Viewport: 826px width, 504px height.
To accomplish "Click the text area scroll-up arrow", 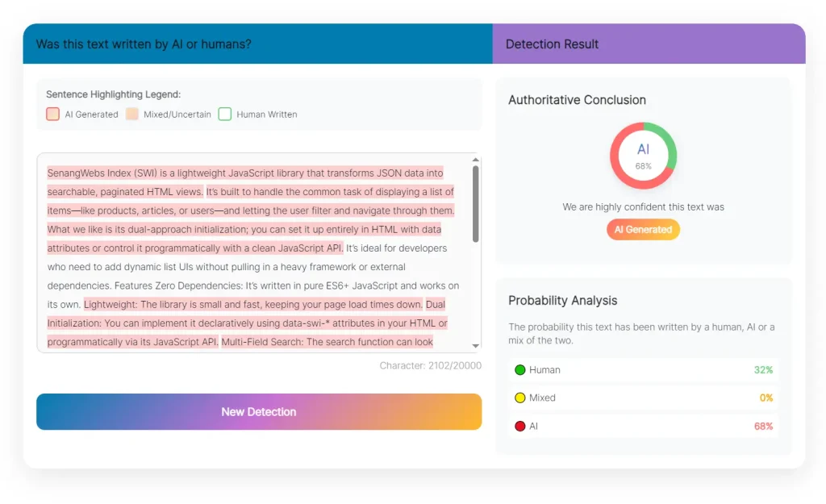I will click(x=475, y=159).
